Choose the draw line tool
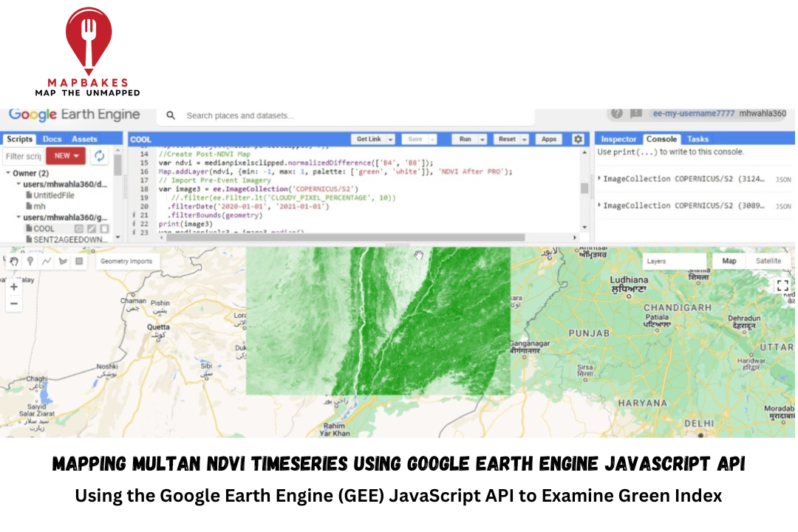This screenshot has width=798, height=532. [47, 261]
